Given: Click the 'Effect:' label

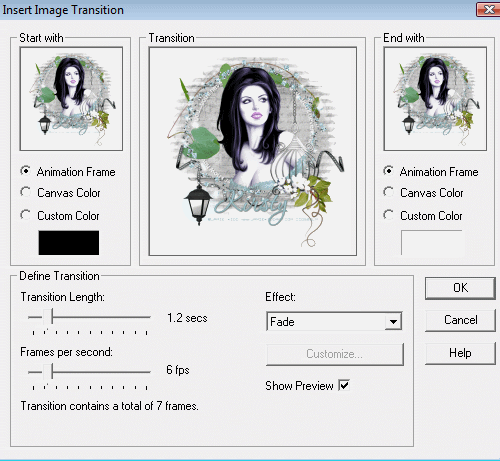Looking at the screenshot, I should [280, 297].
